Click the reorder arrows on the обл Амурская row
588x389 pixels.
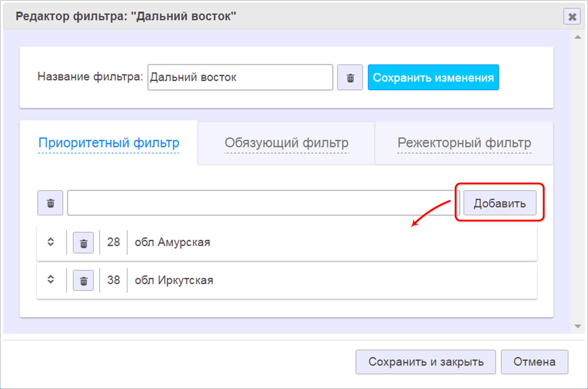pyautogui.click(x=51, y=242)
